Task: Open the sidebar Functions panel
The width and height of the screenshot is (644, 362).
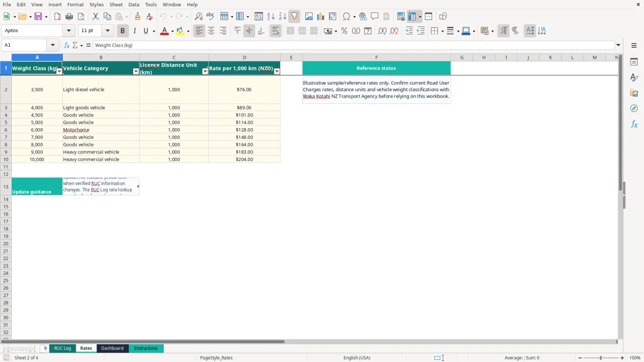Action: 634,124
